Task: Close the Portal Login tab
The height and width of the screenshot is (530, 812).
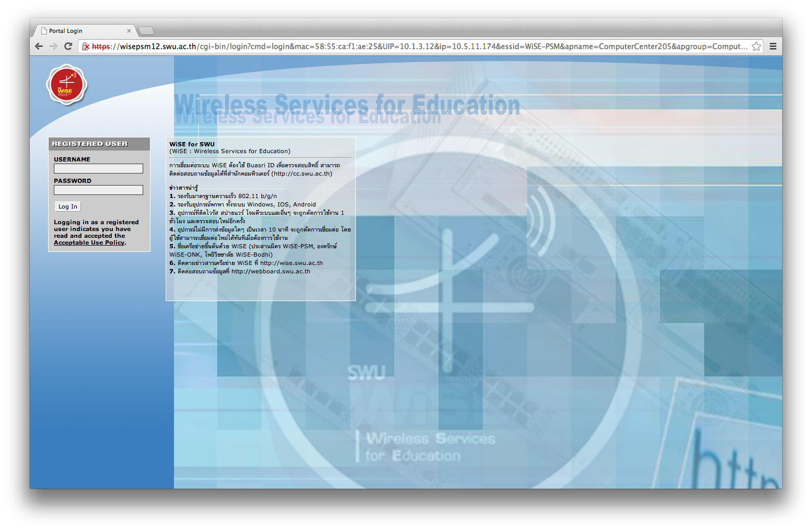Action: (x=129, y=31)
